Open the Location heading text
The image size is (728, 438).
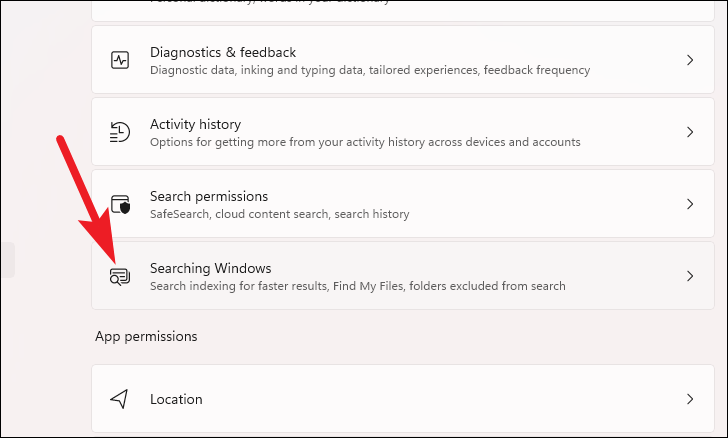point(176,399)
